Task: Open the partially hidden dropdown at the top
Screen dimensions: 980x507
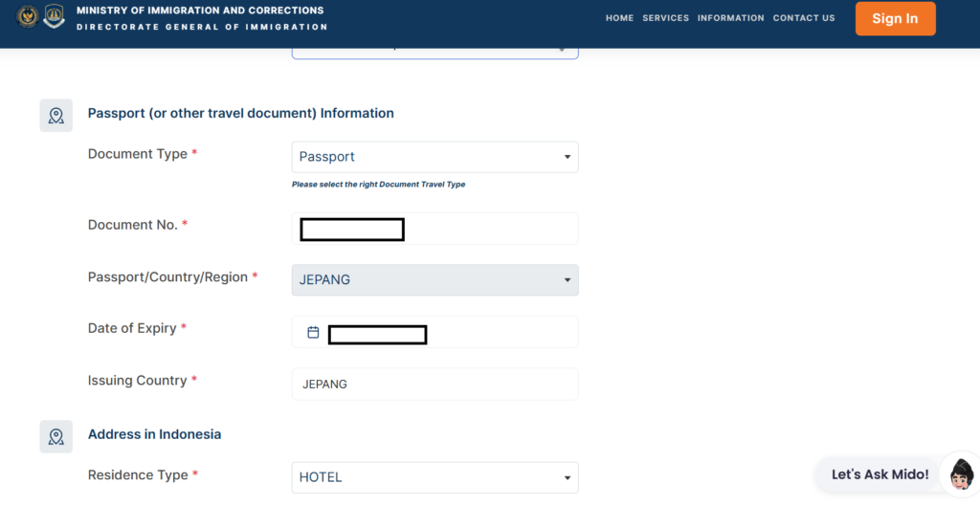Action: pos(435,53)
